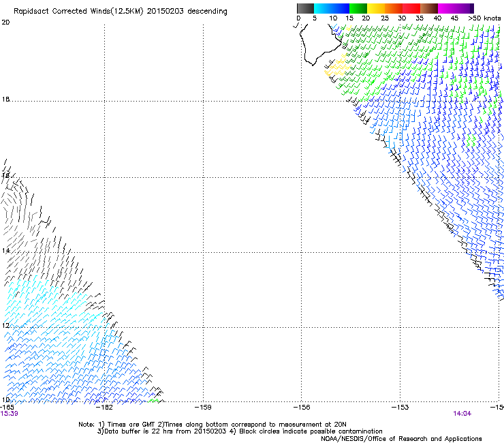Click the latitude label '14' on left axis
Image resolution: width=504 pixels, height=443 pixels.
5,250
